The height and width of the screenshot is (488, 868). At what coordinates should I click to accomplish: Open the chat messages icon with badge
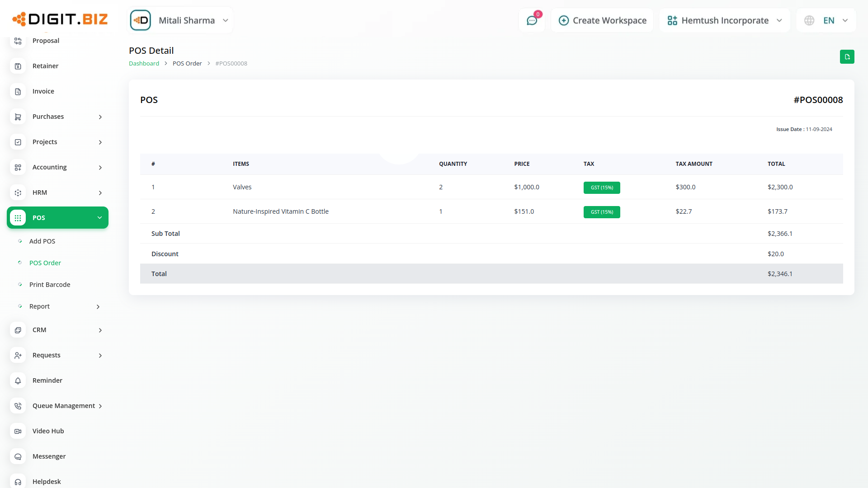(x=532, y=20)
